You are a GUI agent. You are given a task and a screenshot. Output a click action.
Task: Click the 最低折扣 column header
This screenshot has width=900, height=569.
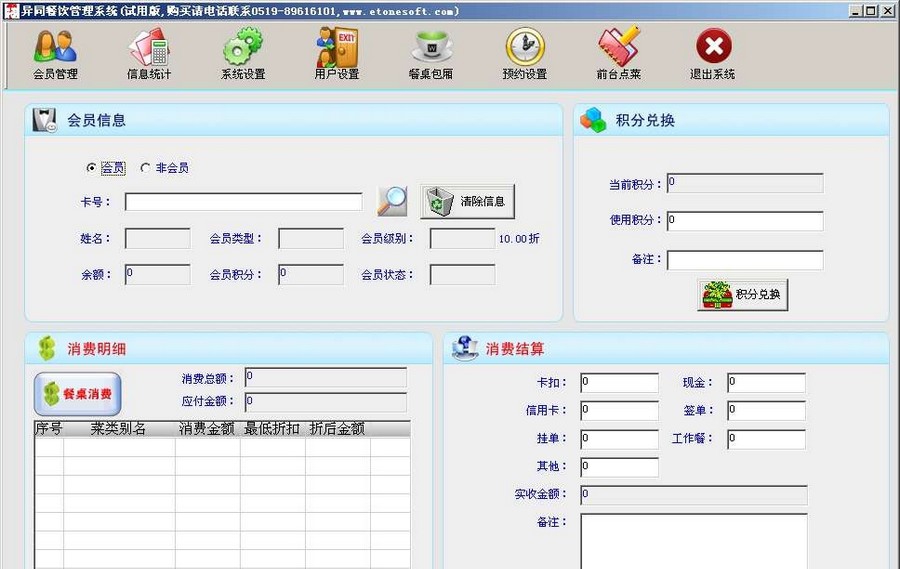tap(272, 428)
